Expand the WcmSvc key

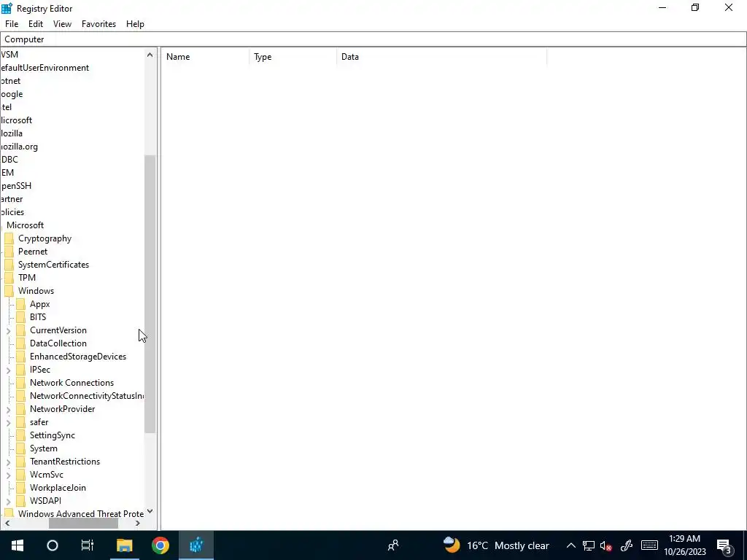click(8, 475)
